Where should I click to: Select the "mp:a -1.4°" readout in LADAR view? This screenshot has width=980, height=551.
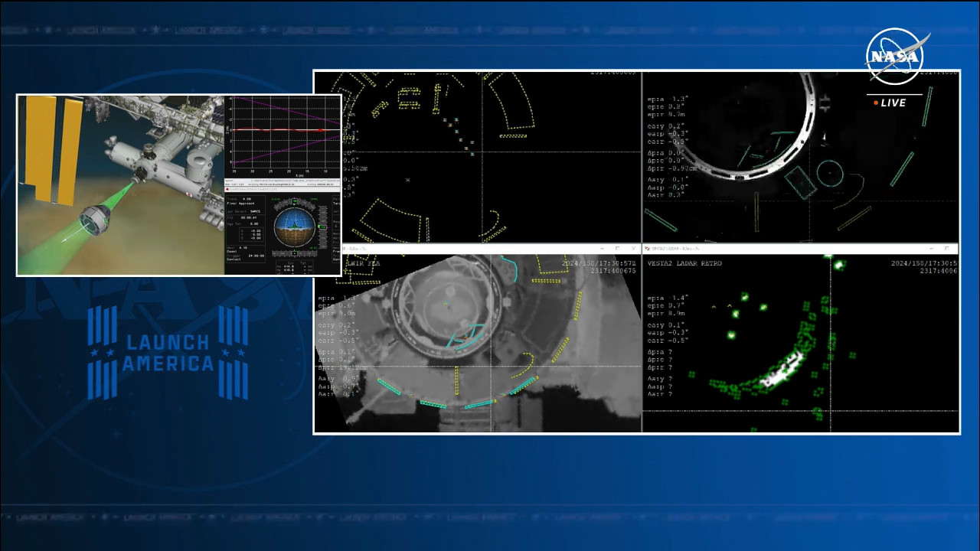(x=668, y=298)
